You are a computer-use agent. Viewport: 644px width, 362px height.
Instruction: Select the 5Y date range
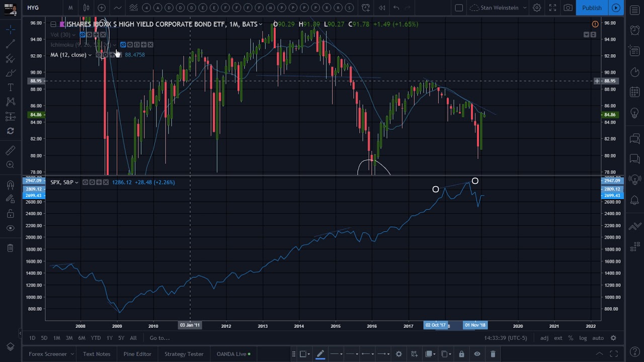tap(121, 338)
